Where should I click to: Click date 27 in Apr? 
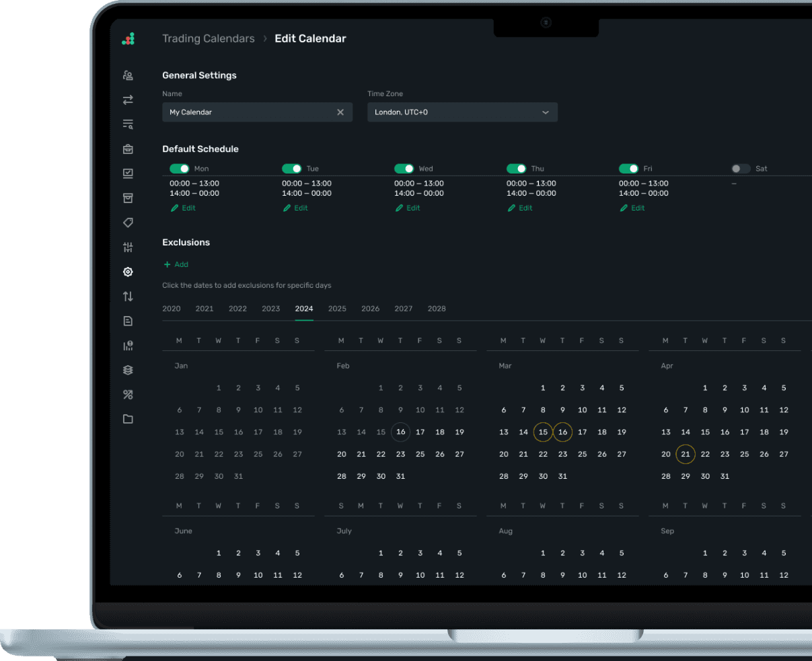tap(784, 455)
